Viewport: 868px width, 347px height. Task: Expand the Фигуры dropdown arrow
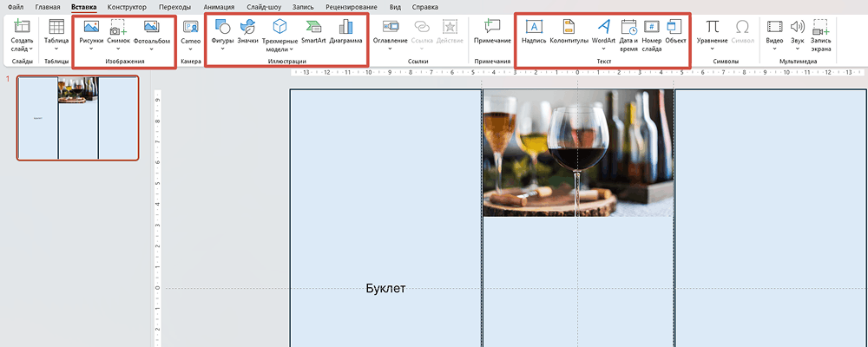[x=222, y=49]
